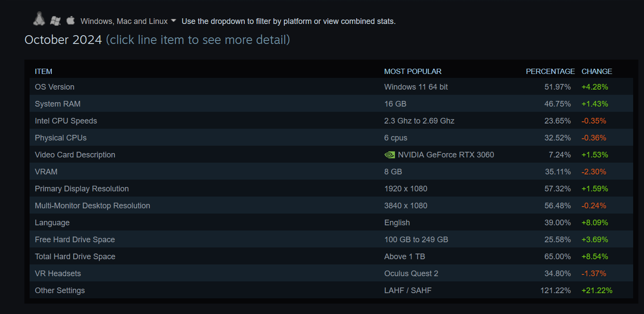Select the Total Hard Drive Space row
Viewport: 644px width, 314px height.
(x=331, y=256)
